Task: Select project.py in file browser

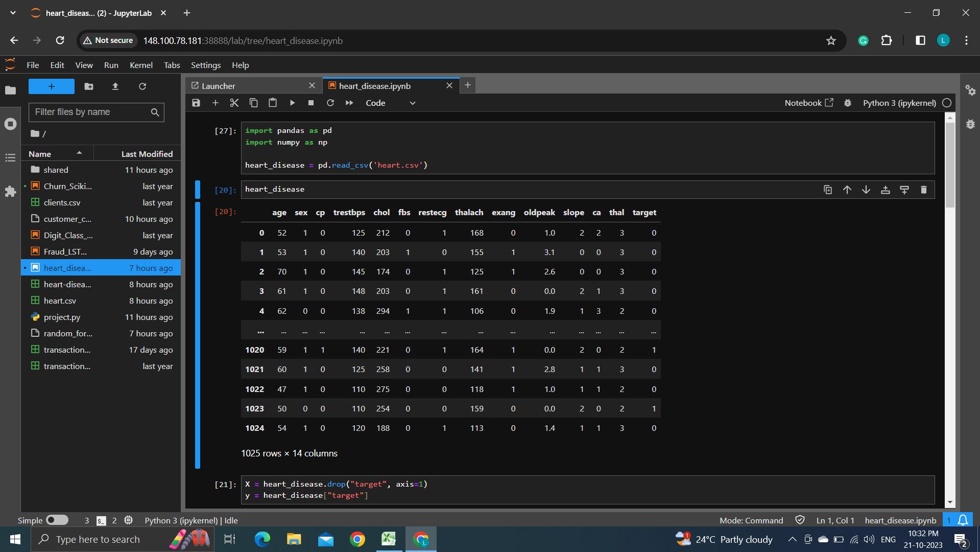Action: coord(101,317)
